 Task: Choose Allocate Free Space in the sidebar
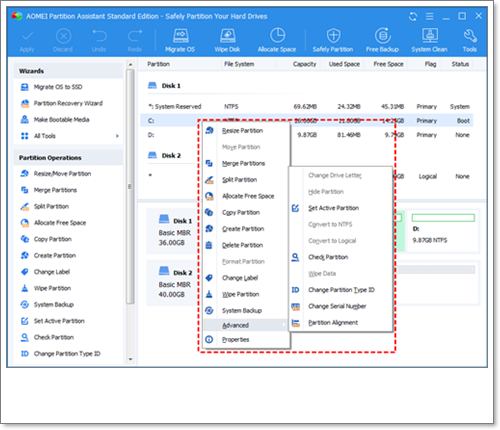click(53, 223)
